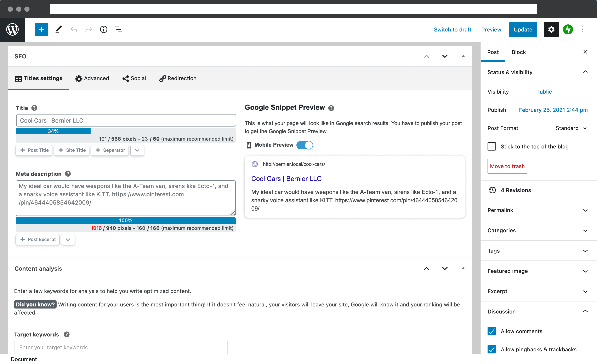Open the block inserter plus button
597x364 pixels.
click(x=41, y=30)
